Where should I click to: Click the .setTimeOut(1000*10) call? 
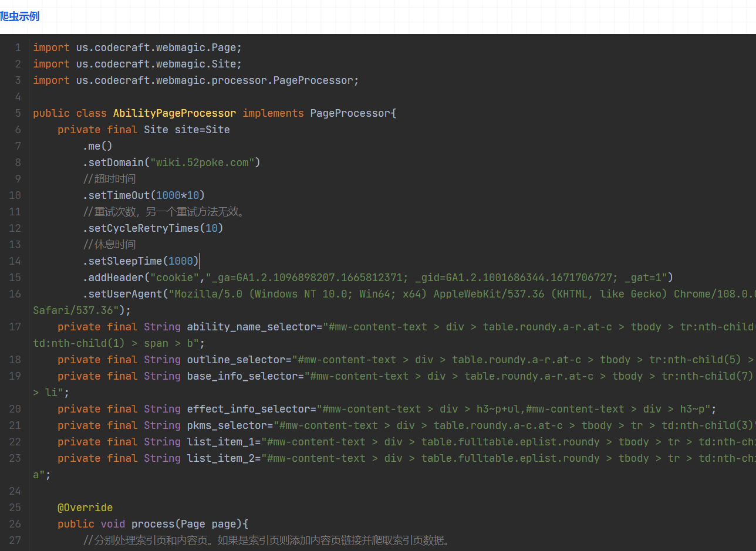tap(144, 195)
